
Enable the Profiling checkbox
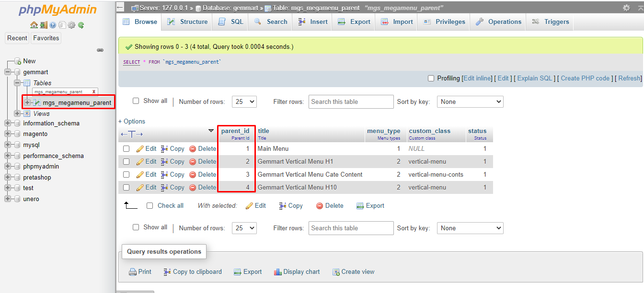pyautogui.click(x=431, y=79)
